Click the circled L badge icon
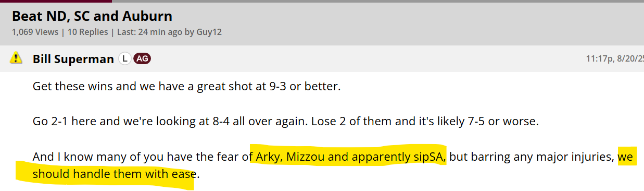644x191 pixels. pos(124,58)
